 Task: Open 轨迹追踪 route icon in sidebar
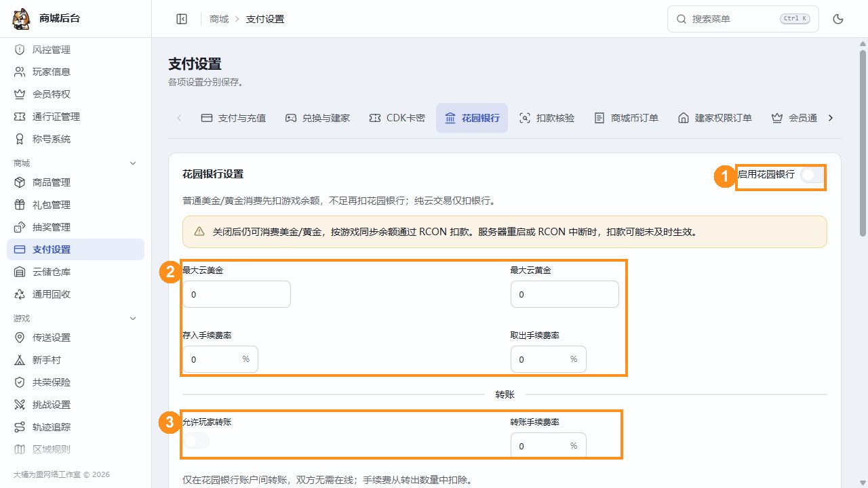tap(20, 427)
